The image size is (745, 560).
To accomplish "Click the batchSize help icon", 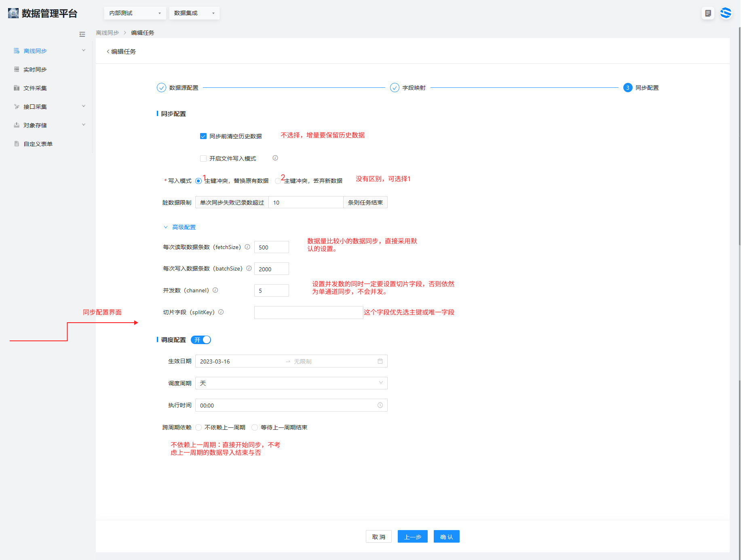I will point(249,268).
